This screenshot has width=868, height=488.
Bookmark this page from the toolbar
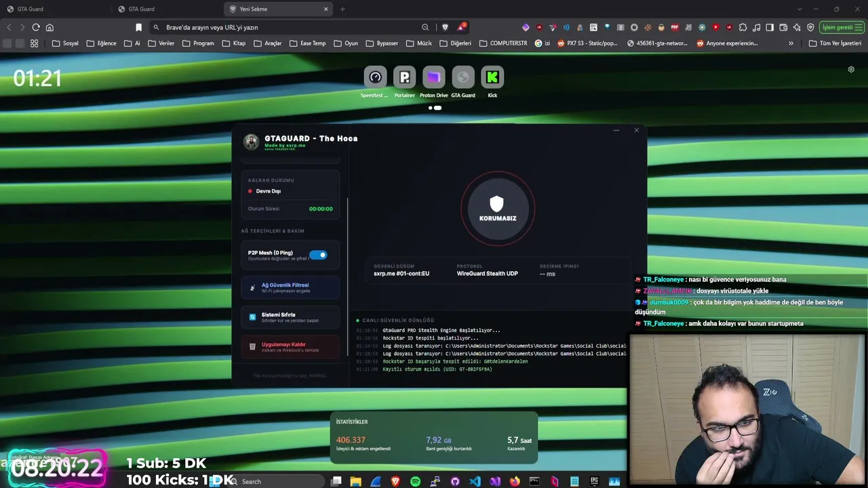[x=138, y=27]
